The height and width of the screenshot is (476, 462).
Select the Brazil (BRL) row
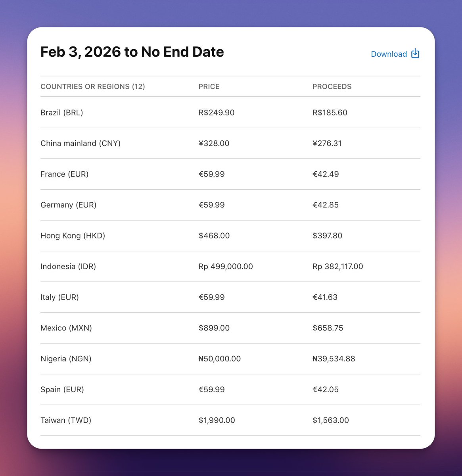[62, 113]
